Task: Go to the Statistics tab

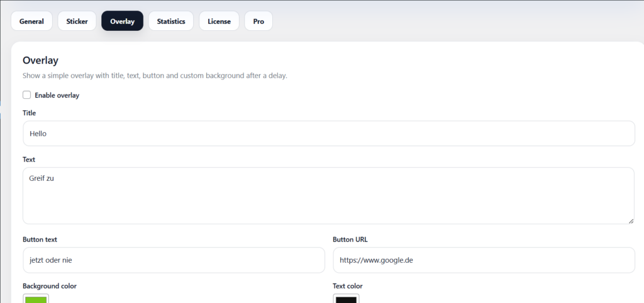Action: (x=171, y=21)
